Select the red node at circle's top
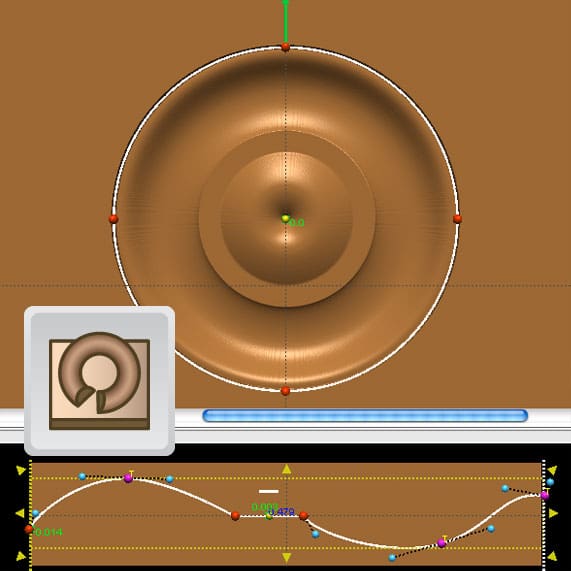The width and height of the screenshot is (571, 571). [x=286, y=47]
